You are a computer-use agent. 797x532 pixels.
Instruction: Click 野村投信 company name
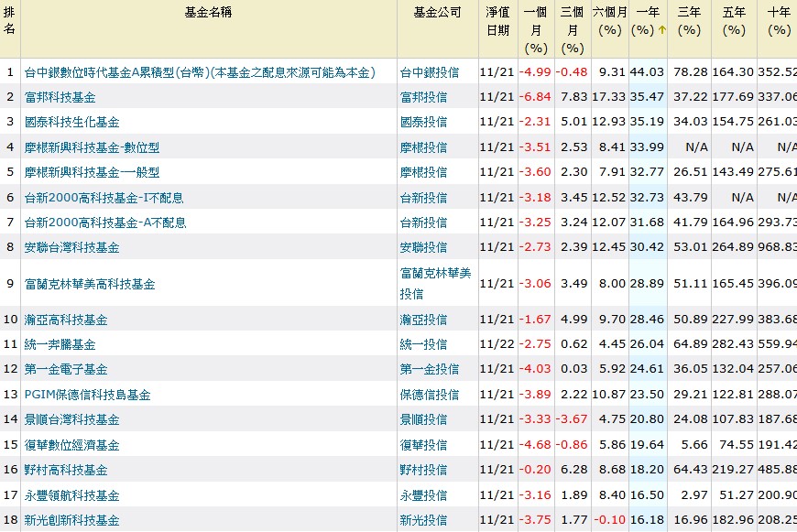(x=423, y=470)
